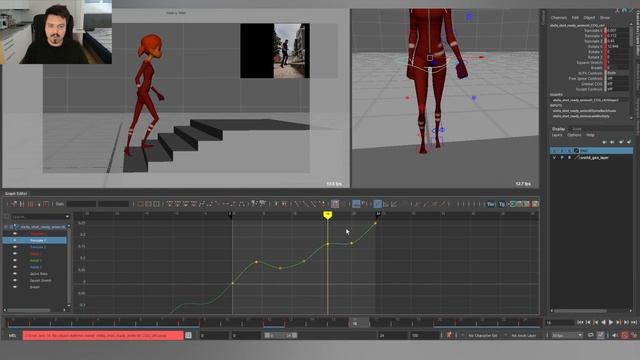
Task: Click current frame marker on time slider
Action: [x=359, y=323]
